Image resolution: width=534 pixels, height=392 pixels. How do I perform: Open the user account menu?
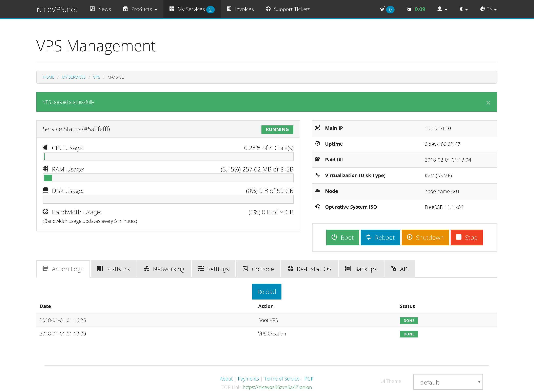(x=442, y=9)
